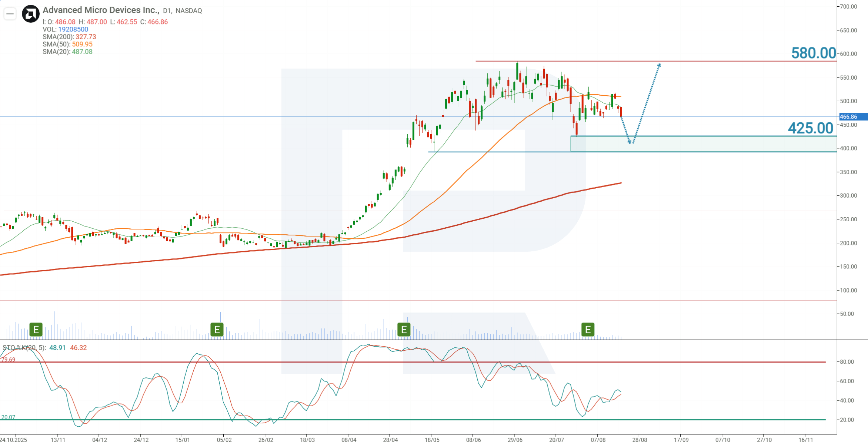Select the high value '487.00'
868x443 pixels.
[97, 22]
